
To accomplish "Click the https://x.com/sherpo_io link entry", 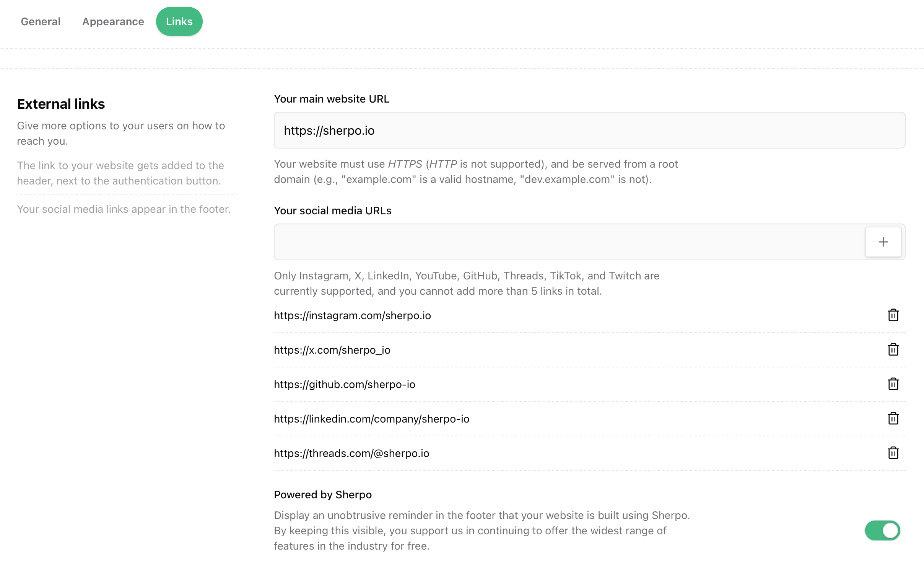I will pos(332,349).
